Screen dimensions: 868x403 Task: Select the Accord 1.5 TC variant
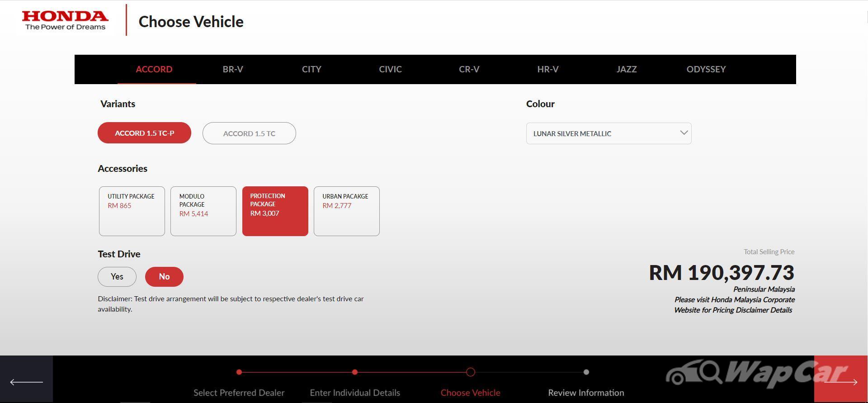(249, 133)
